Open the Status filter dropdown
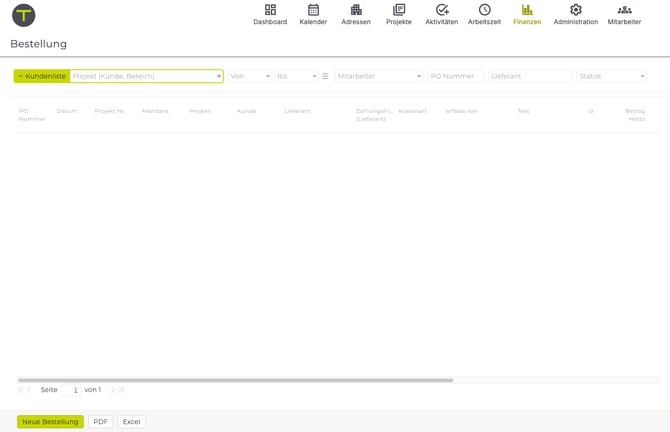The image size is (670, 432). [611, 76]
